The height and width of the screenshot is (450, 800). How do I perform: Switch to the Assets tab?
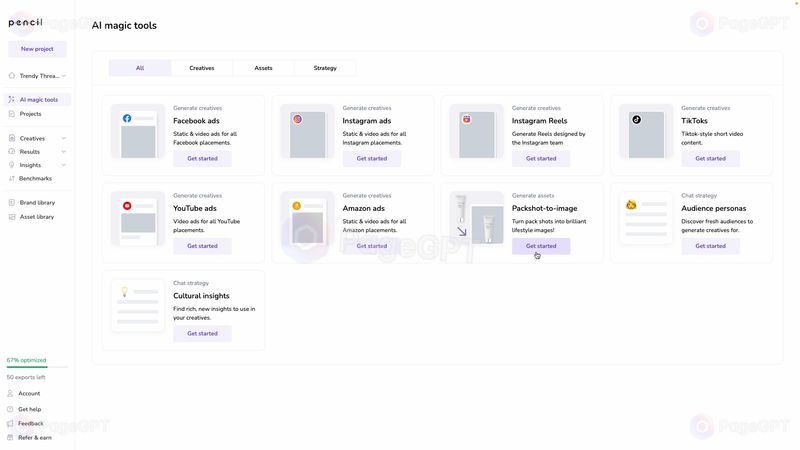[x=263, y=68]
